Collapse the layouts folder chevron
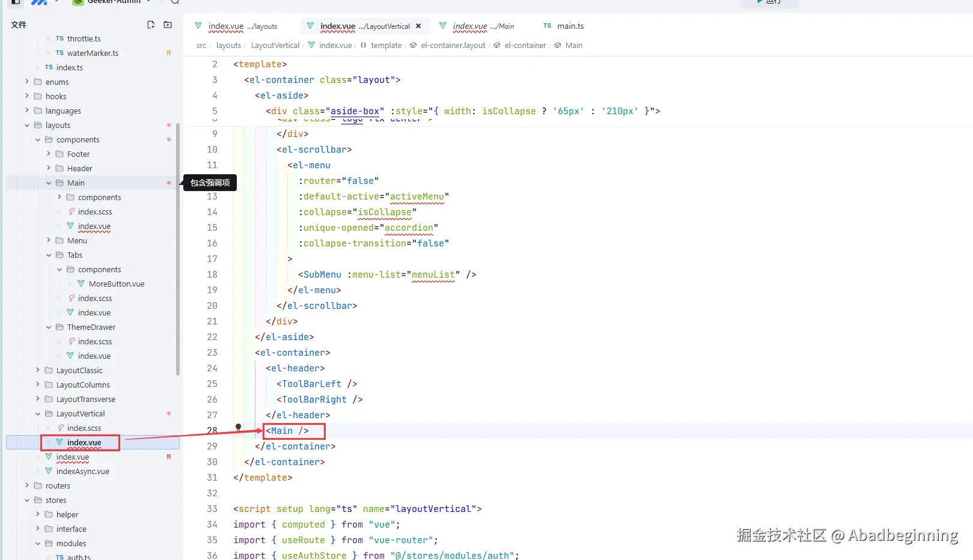973x560 pixels. [x=27, y=125]
